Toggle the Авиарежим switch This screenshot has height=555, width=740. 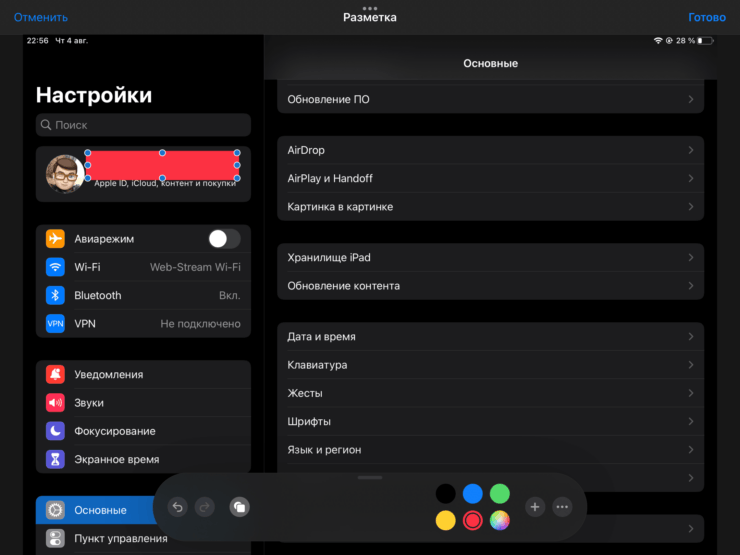(x=223, y=239)
